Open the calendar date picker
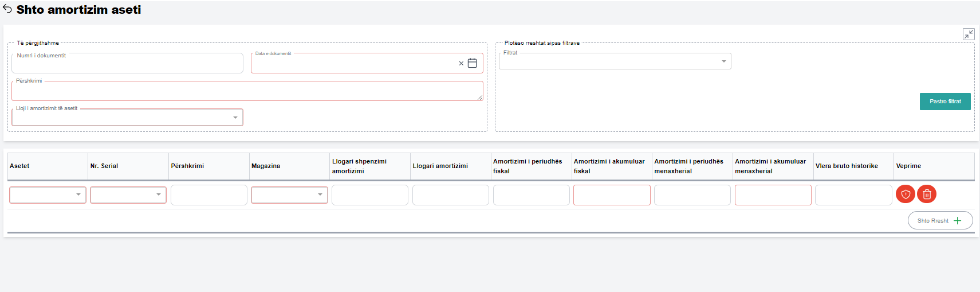980x292 pixels. [x=473, y=63]
